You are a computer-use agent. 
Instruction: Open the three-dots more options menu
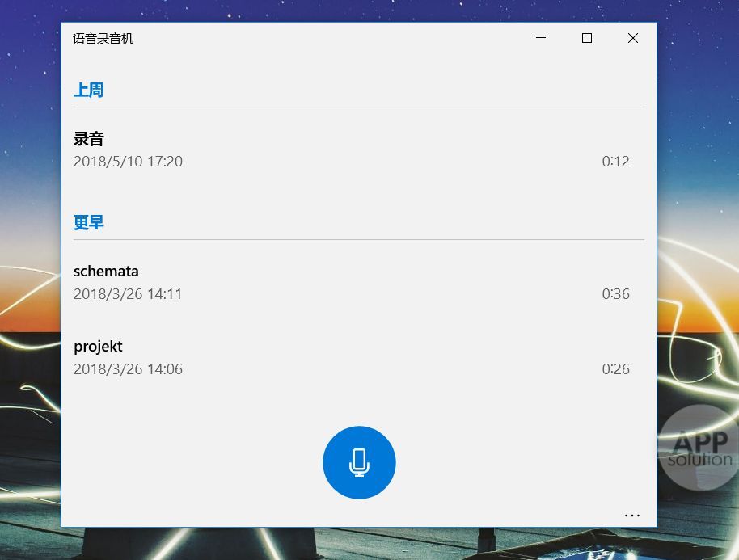tap(632, 516)
